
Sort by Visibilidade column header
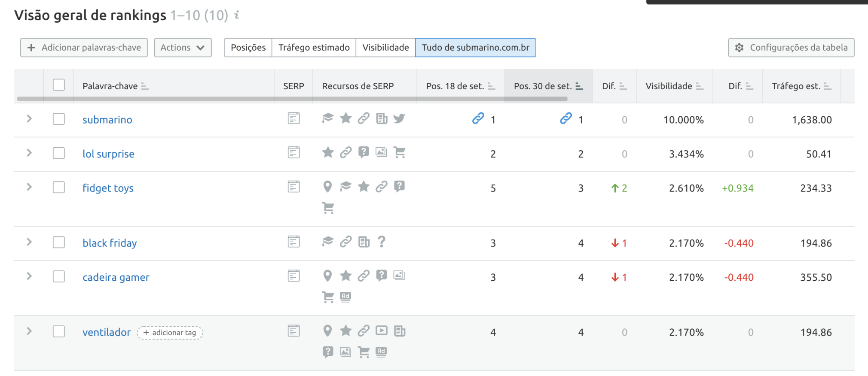pyautogui.click(x=674, y=86)
